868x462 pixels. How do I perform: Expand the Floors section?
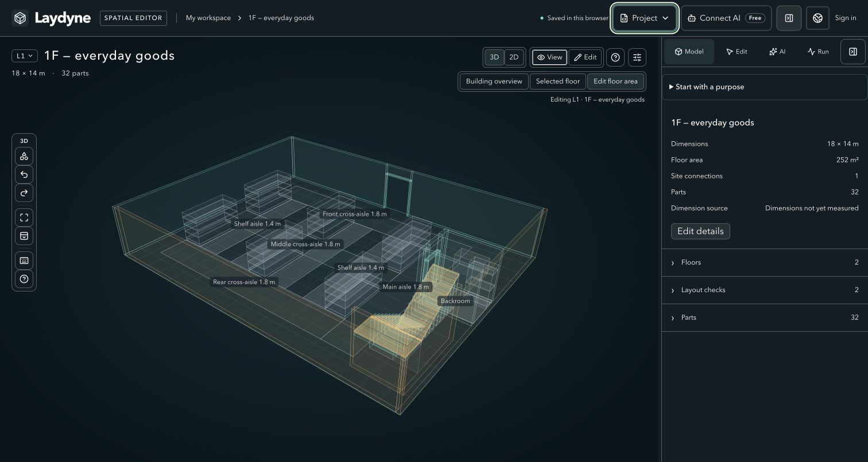pos(765,262)
